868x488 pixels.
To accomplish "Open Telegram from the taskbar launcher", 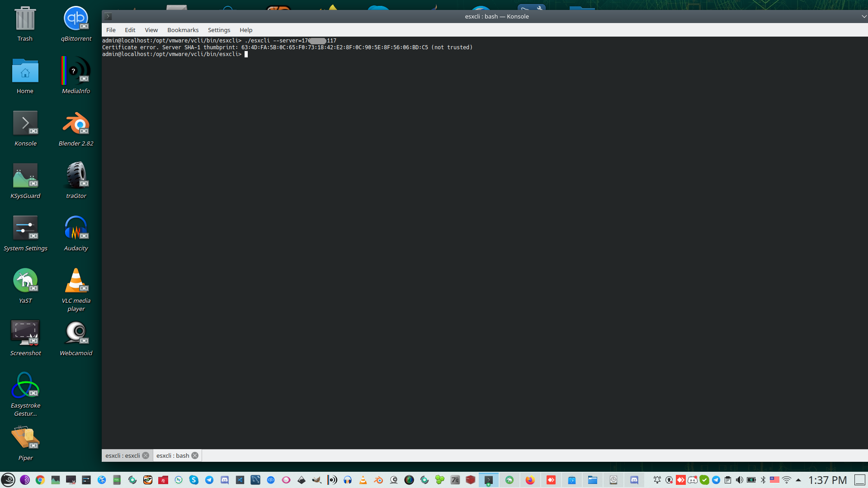I will click(209, 480).
